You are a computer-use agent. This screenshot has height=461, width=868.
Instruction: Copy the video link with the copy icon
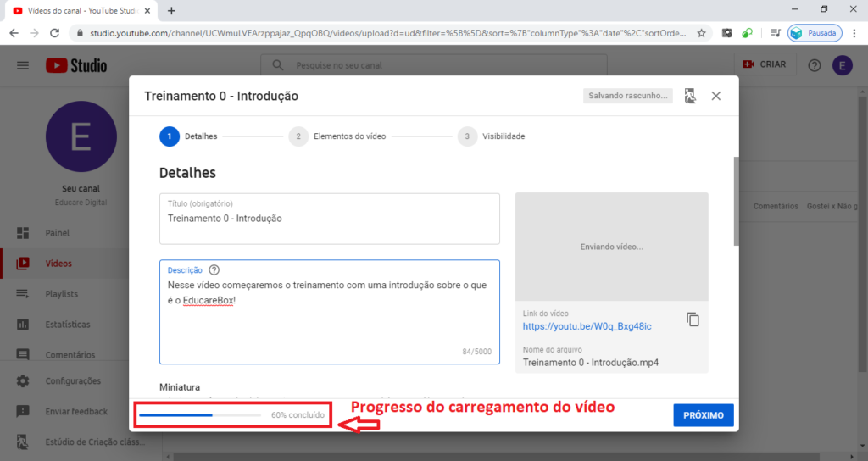pos(693,319)
